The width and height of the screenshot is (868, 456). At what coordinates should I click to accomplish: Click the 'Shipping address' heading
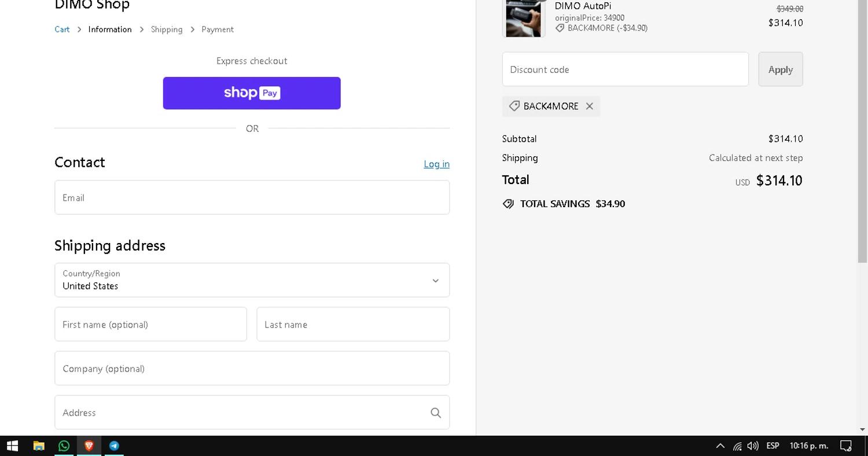click(x=110, y=245)
